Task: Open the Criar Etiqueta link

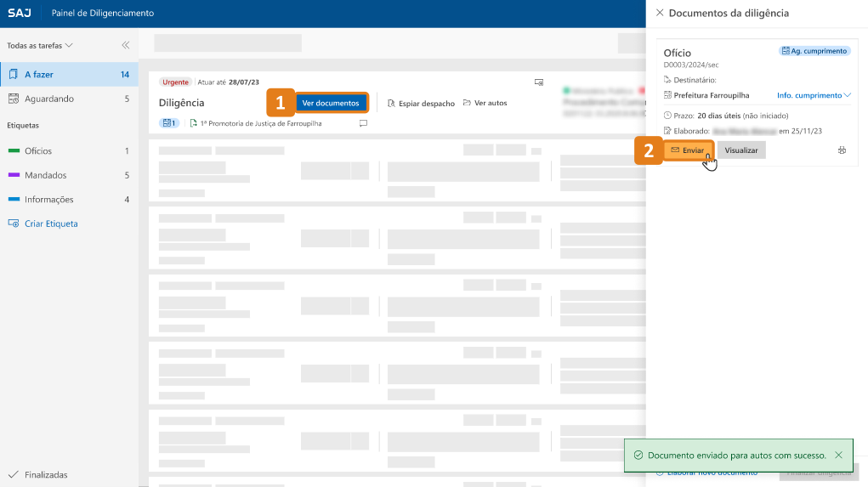Action: click(51, 224)
